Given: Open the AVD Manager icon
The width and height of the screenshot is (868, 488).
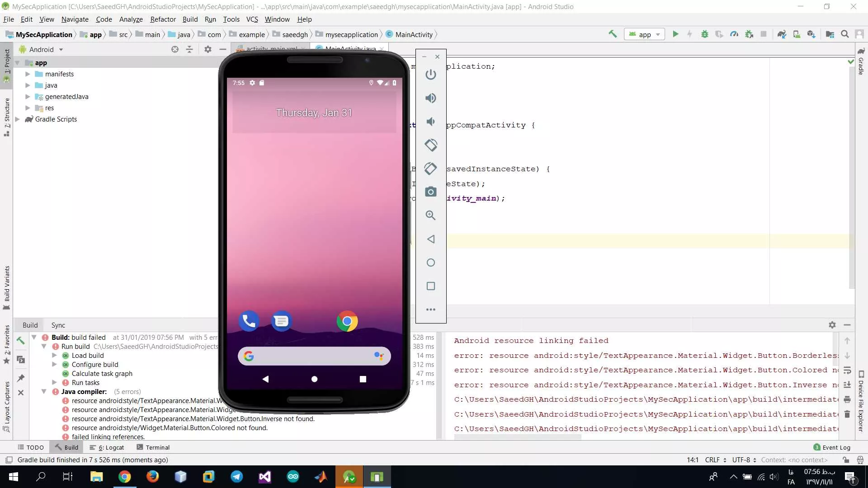Looking at the screenshot, I should pyautogui.click(x=797, y=34).
